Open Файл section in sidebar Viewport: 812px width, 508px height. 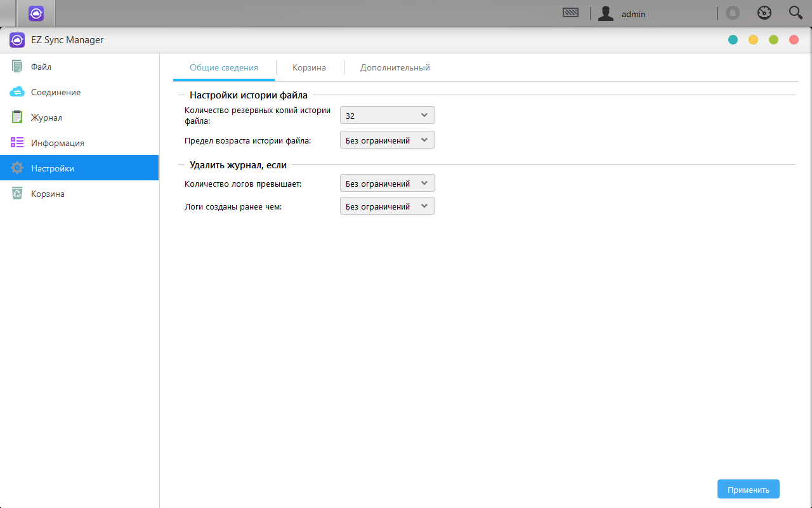pyautogui.click(x=79, y=67)
